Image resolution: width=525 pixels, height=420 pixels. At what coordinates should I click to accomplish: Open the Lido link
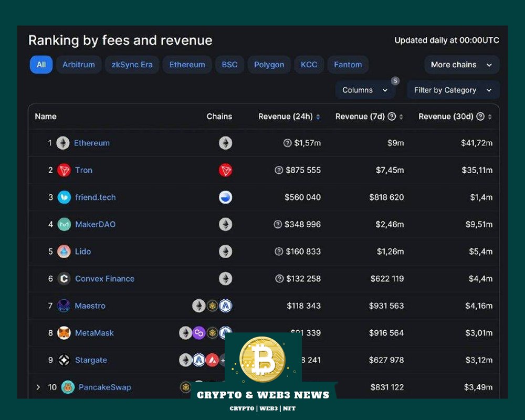point(83,251)
